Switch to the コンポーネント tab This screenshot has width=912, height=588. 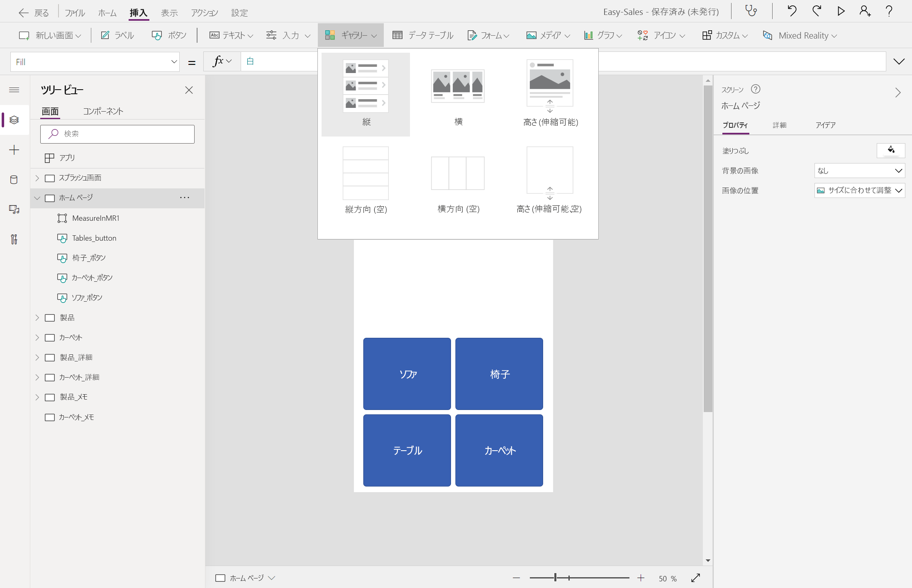tap(103, 111)
